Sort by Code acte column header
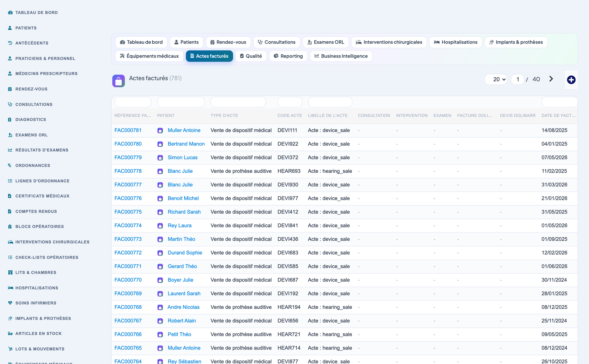 290,115
